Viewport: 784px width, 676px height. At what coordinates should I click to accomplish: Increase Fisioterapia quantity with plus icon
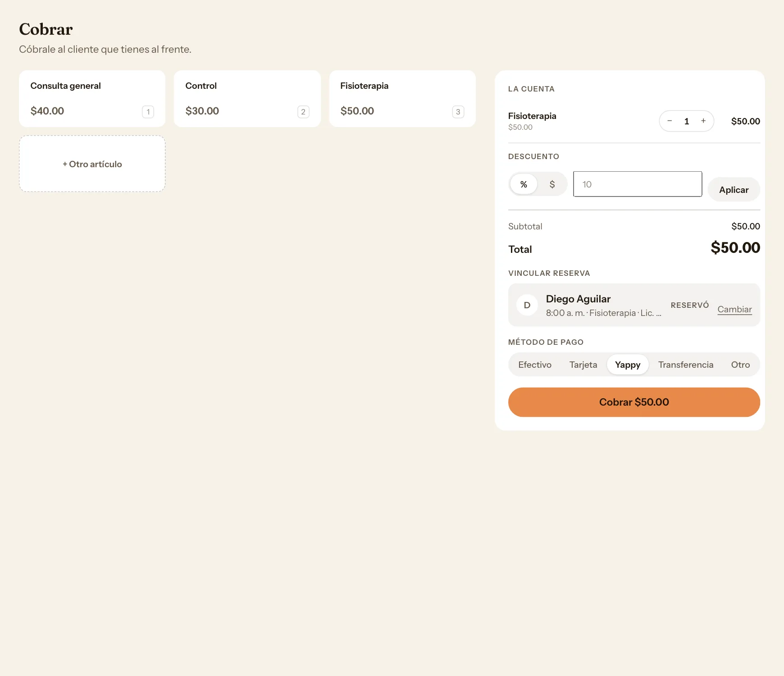pyautogui.click(x=703, y=121)
